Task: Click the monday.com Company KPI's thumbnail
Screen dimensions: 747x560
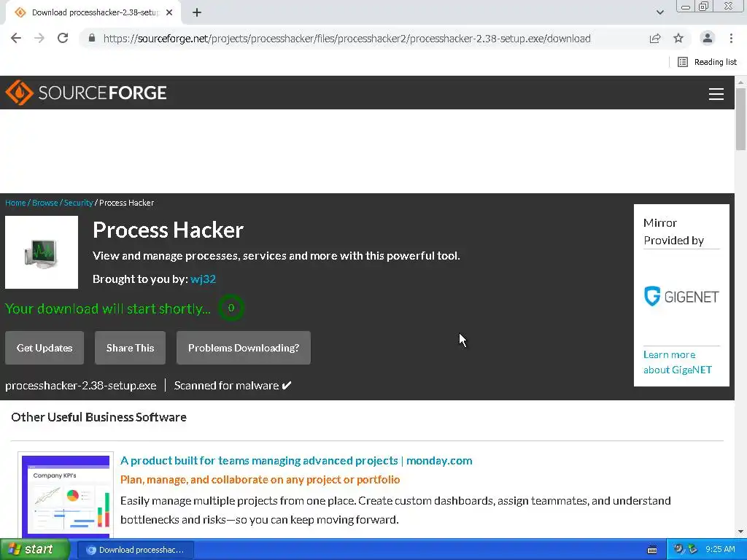Action: point(66,495)
